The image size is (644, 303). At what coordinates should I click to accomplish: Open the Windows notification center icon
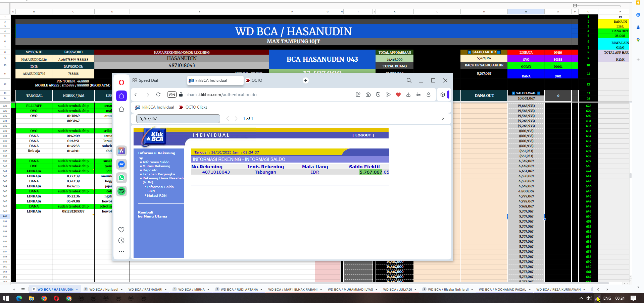coord(633,298)
